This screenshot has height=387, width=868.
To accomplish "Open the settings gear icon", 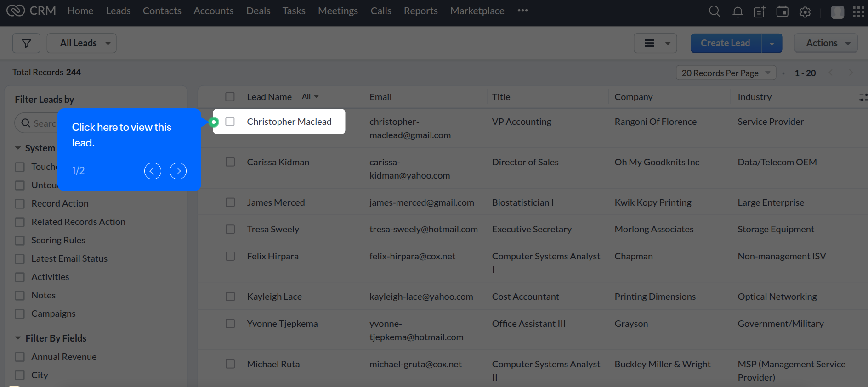I will tap(805, 12).
